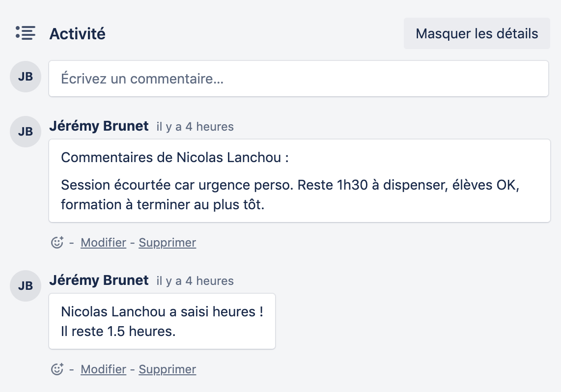Open Jérémy Brunet's name on the last comment
561x392 pixels.
pyautogui.click(x=99, y=280)
